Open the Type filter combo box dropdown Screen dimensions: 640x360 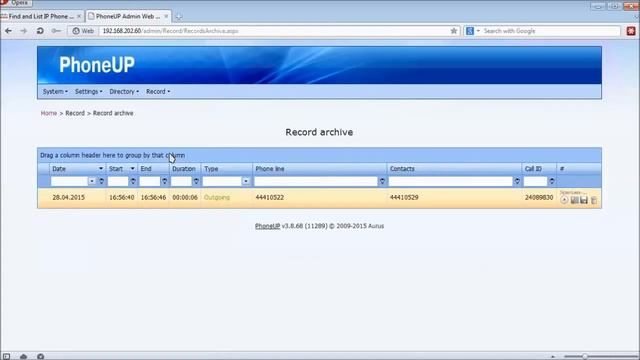246,181
